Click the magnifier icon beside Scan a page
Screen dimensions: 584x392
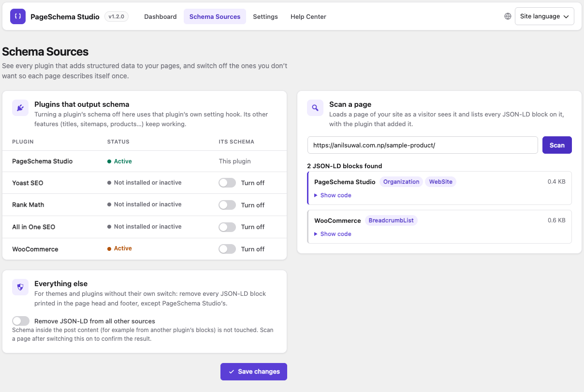point(315,108)
